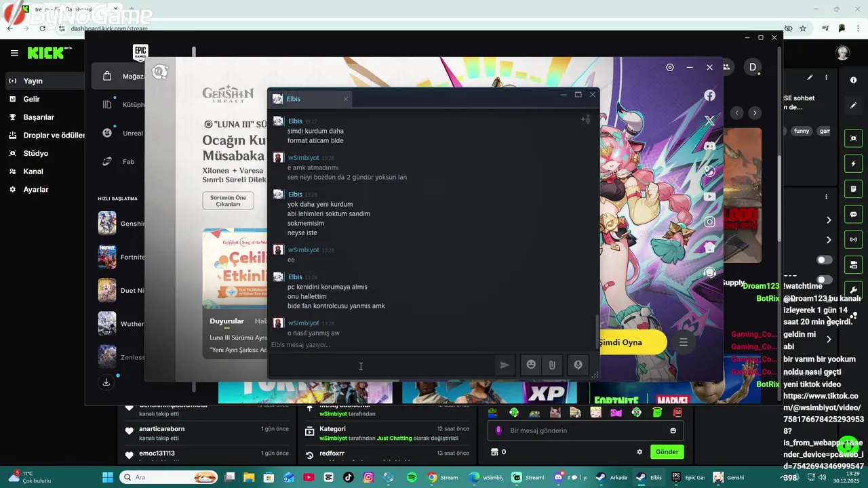Open Mağaza in Epic Games launcher

click(119, 76)
